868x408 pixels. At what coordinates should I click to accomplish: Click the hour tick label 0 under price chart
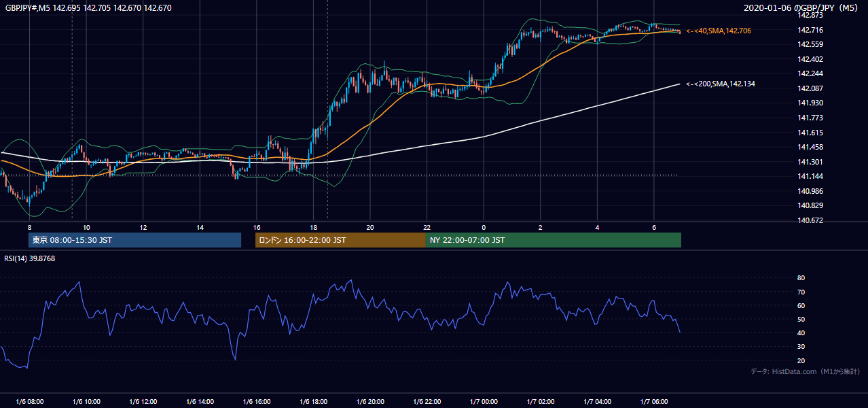click(484, 227)
